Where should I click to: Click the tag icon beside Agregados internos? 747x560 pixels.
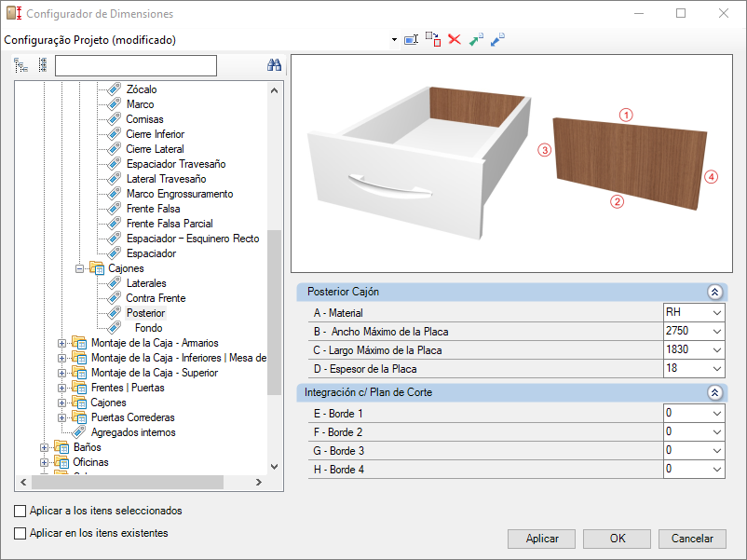click(79, 432)
